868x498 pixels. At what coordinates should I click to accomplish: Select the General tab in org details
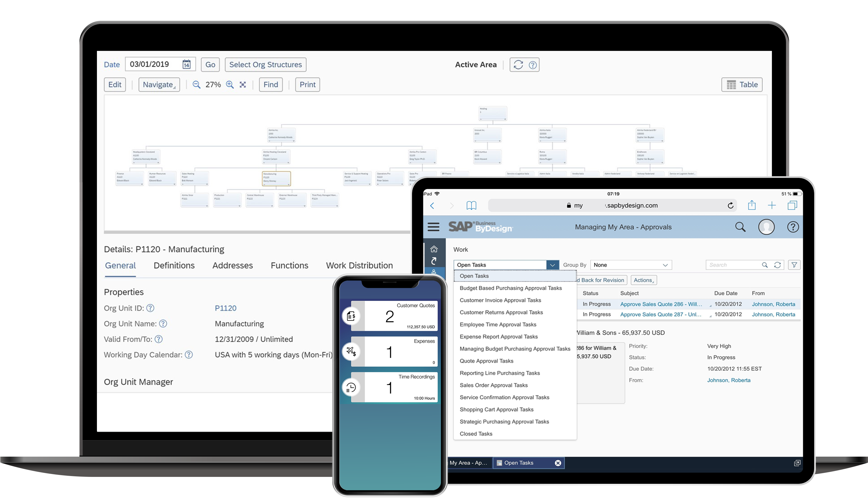(x=120, y=265)
